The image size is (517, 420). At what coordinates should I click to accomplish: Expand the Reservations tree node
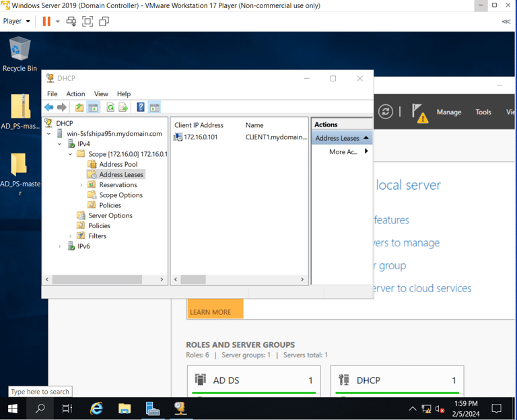(x=81, y=185)
